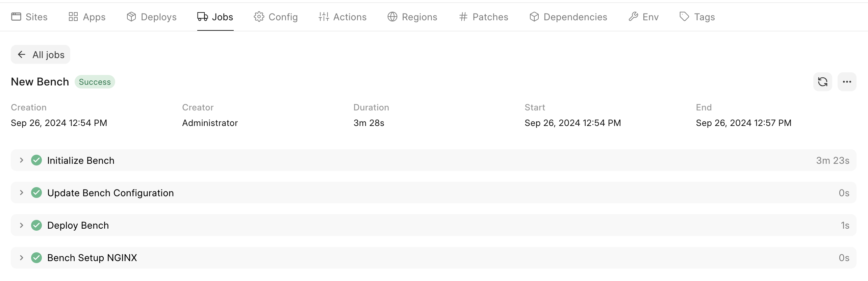Expand the Update Bench Configuration step
The width and height of the screenshot is (868, 281).
(x=21, y=193)
